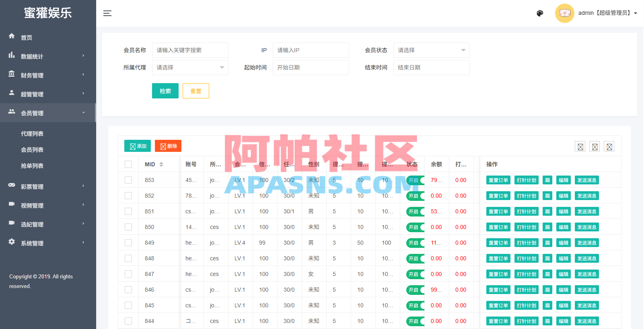Click the gear icon beside 系统管理
This screenshot has height=329, width=644.
click(12, 242)
